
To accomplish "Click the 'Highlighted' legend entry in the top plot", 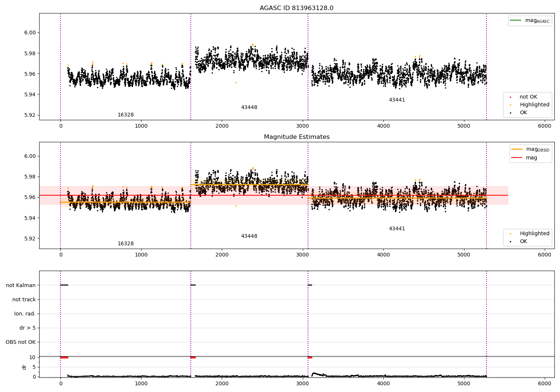I will click(x=529, y=105).
